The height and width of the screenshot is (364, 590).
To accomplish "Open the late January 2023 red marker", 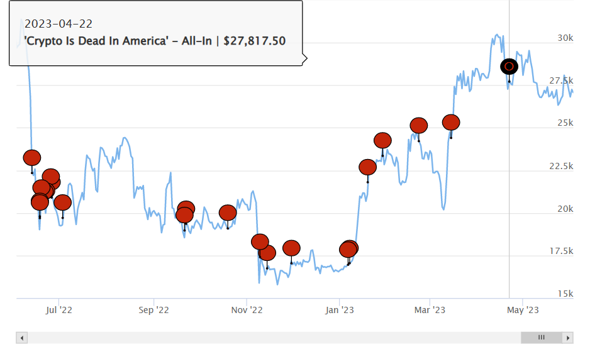I will (382, 141).
